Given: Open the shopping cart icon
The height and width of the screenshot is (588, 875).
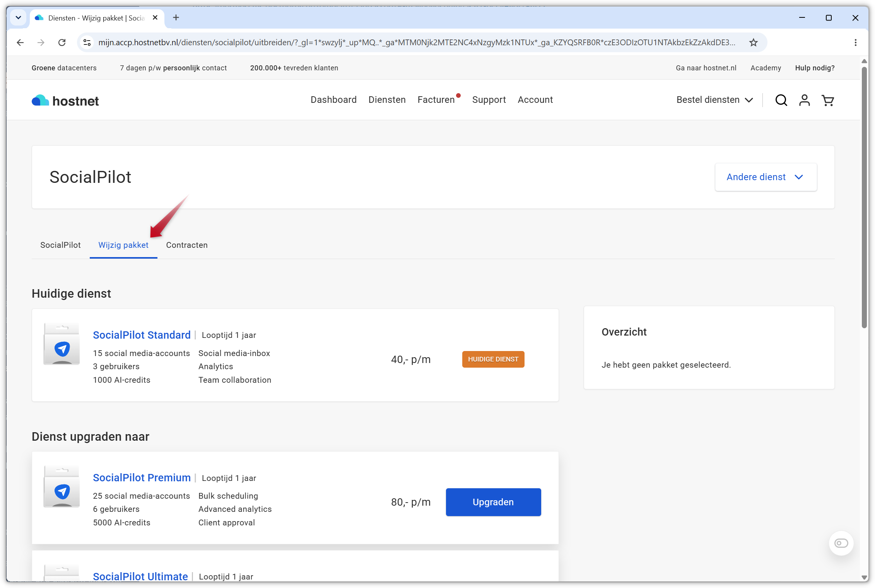Looking at the screenshot, I should (x=828, y=100).
